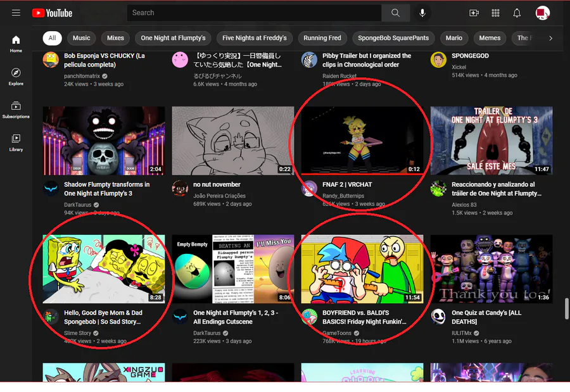This screenshot has width=570, height=392.
Task: Play the FNAF 2 VRCHAT thumbnail
Action: (362, 141)
